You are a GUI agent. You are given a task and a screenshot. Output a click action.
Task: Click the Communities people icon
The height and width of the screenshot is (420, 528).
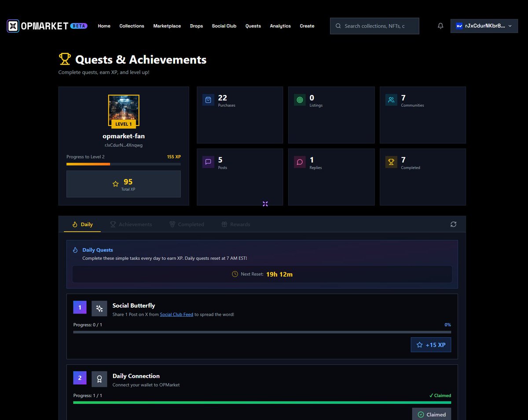pos(391,100)
